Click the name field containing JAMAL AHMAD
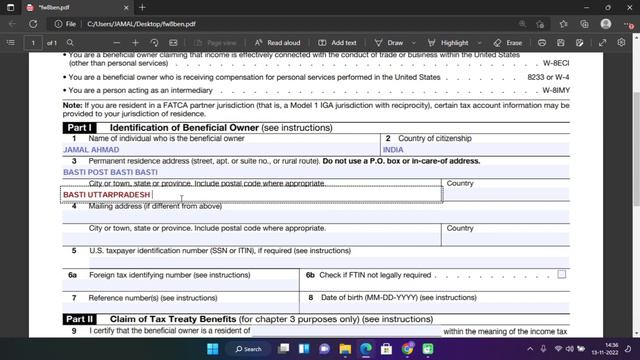 click(221, 149)
